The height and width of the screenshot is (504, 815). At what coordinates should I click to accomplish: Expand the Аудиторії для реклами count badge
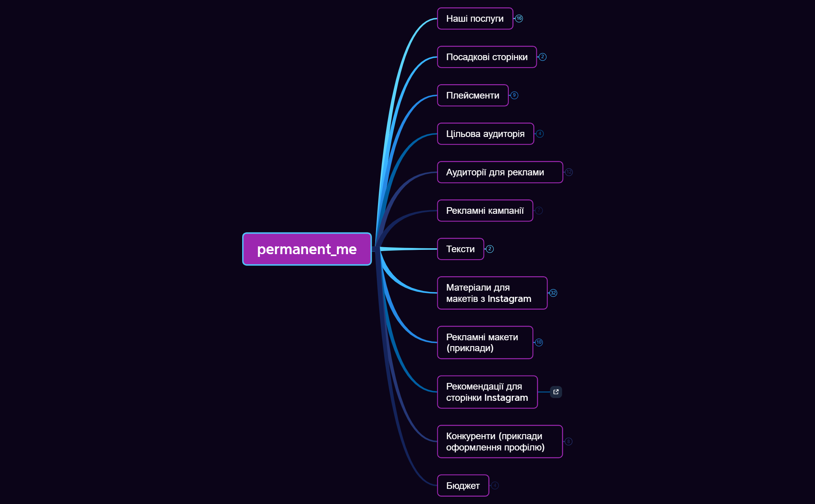pyautogui.click(x=569, y=172)
